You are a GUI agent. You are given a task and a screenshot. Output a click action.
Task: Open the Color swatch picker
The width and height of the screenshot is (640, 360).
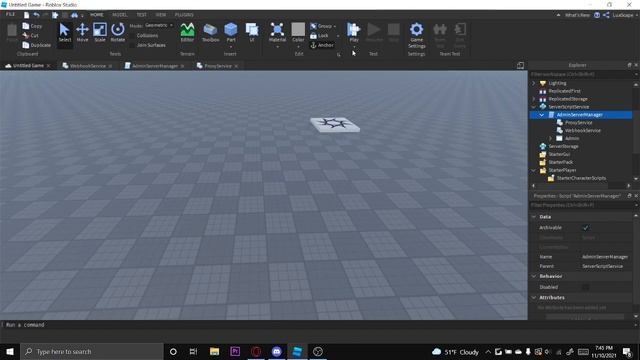pyautogui.click(x=298, y=32)
